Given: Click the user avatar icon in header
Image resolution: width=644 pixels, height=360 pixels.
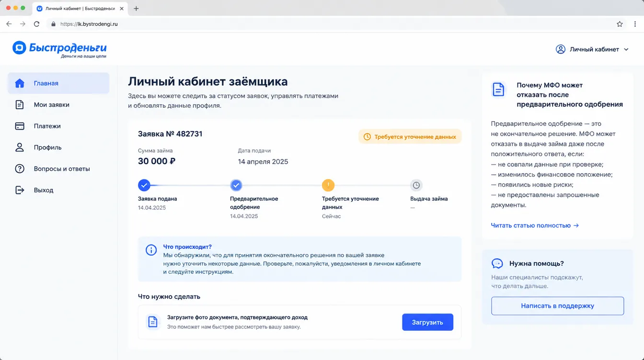Looking at the screenshot, I should pos(561,49).
